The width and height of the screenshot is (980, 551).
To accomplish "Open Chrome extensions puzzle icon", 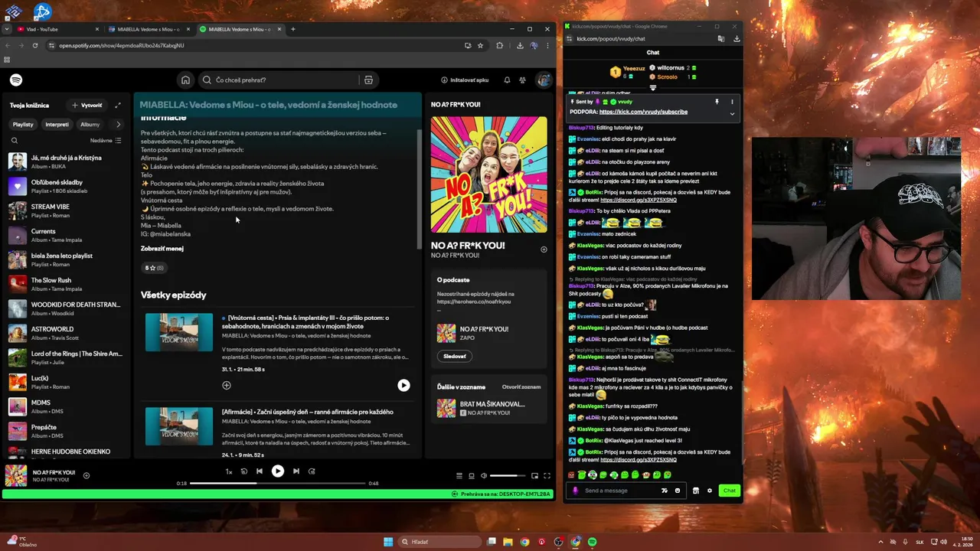I will pyautogui.click(x=500, y=45).
